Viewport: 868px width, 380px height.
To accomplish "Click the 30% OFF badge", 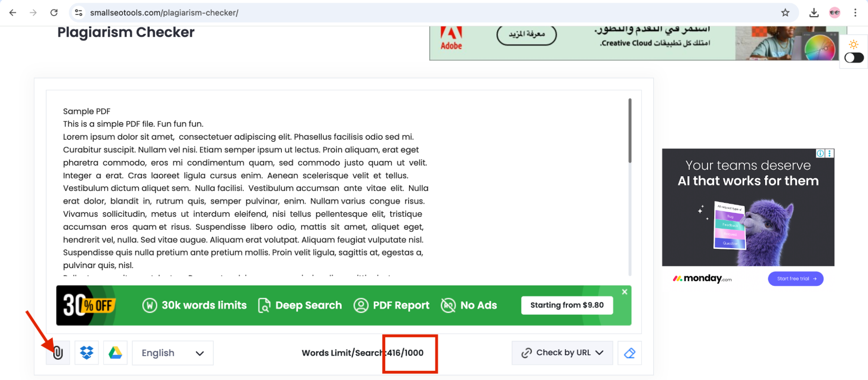I will pos(89,305).
